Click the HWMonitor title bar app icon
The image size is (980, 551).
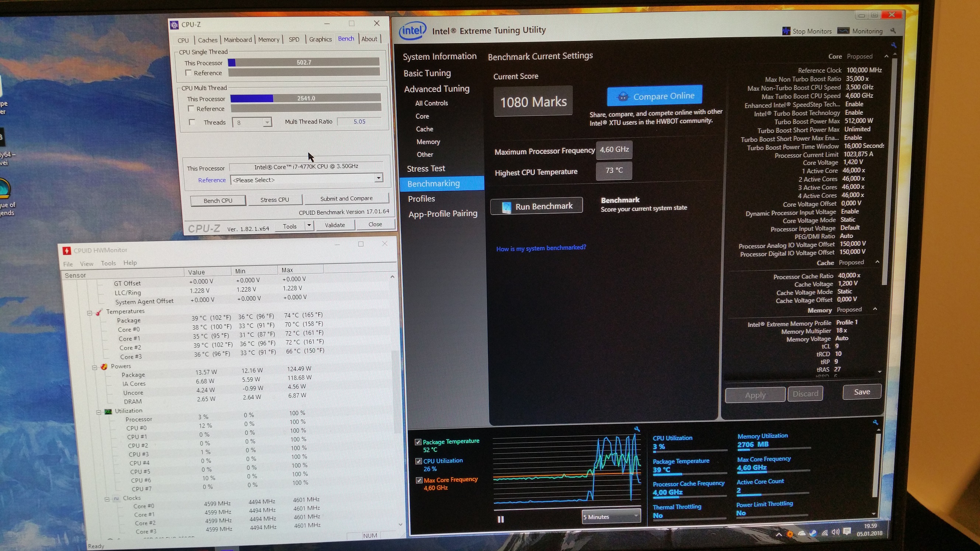tap(66, 250)
